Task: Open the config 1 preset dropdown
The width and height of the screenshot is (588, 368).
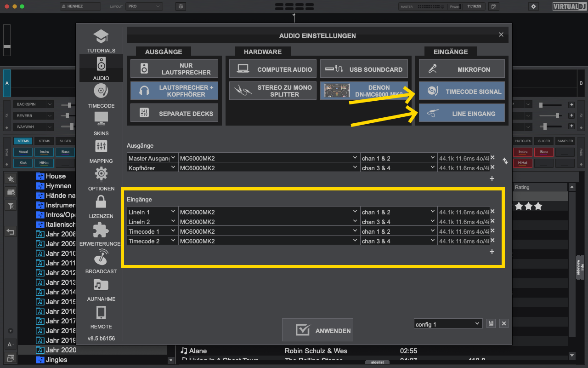Action: click(x=448, y=324)
